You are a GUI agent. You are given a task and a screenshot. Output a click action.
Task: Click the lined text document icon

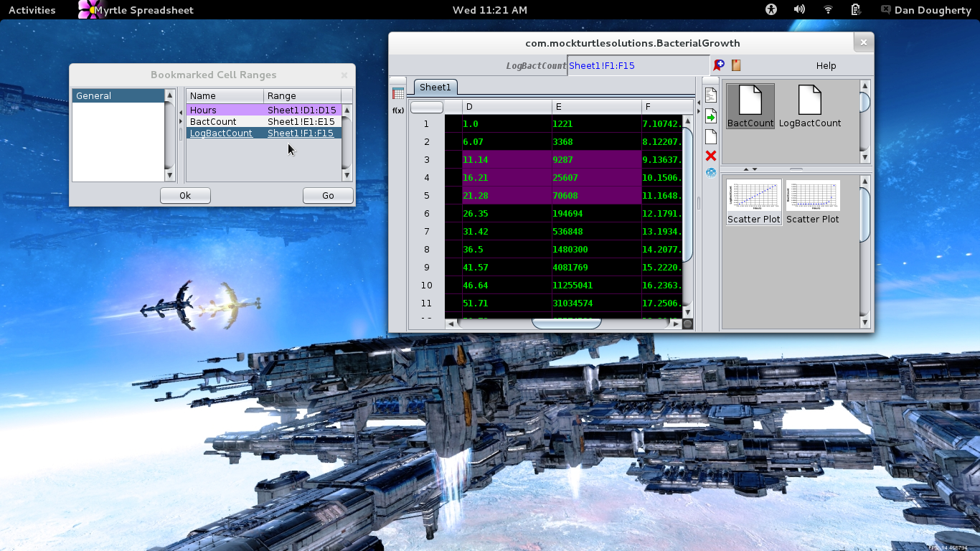pyautogui.click(x=710, y=95)
